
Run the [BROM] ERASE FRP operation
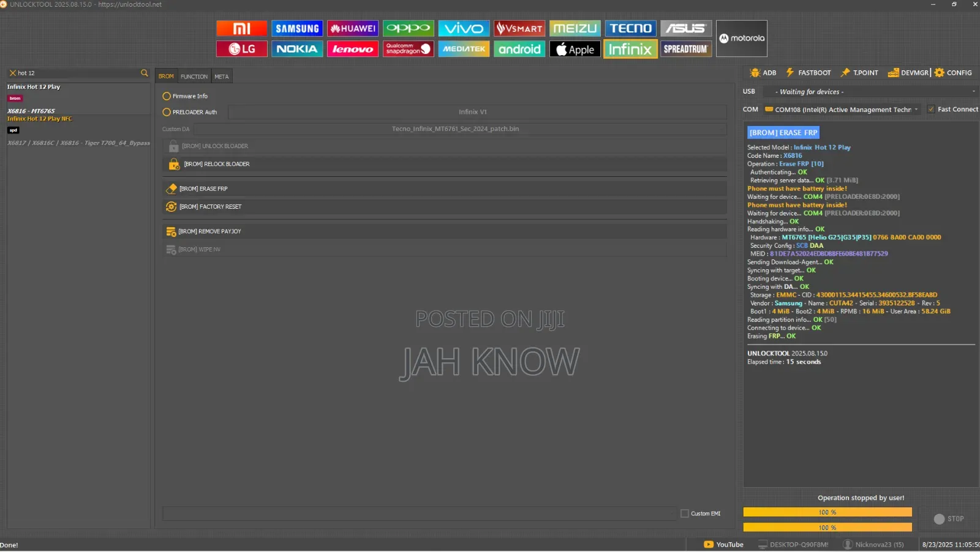tap(445, 188)
